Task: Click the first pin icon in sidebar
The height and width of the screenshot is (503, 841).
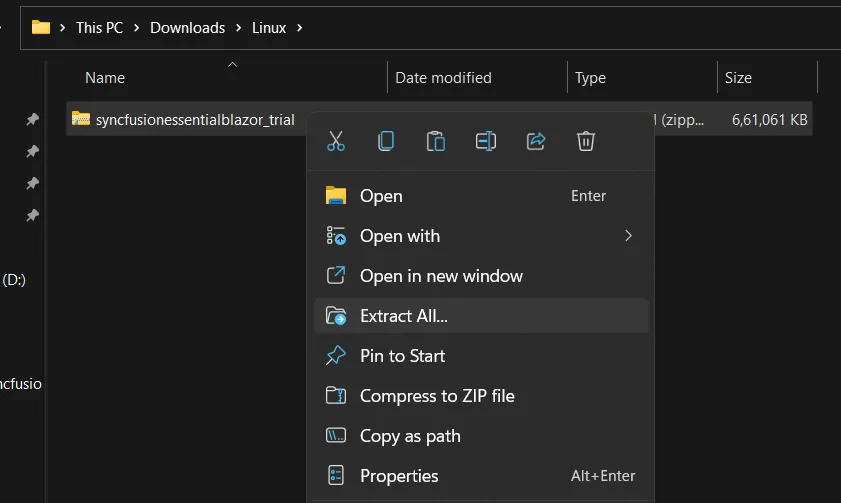Action: coord(33,119)
